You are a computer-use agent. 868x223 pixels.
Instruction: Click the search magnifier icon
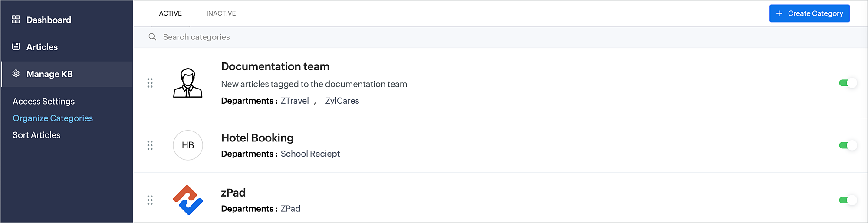(x=152, y=37)
